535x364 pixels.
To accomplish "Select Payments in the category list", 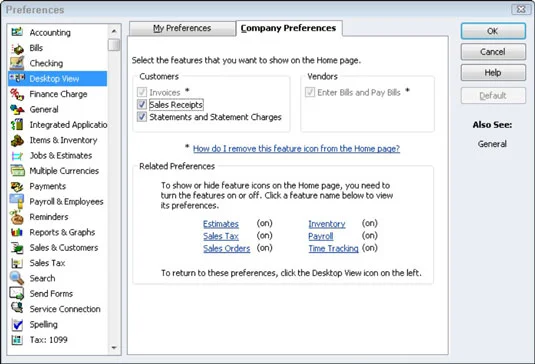I will (48, 186).
